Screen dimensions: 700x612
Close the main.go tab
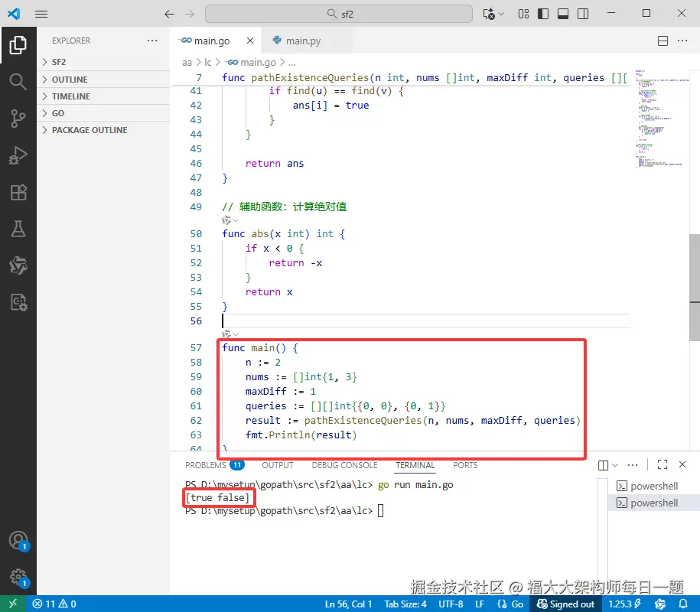coord(250,41)
